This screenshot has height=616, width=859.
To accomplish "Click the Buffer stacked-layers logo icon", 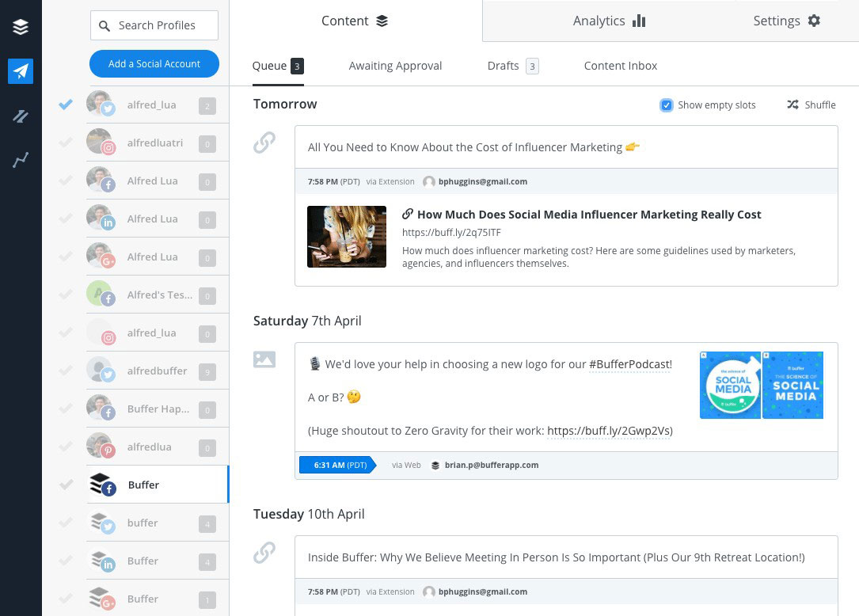I will tap(21, 27).
